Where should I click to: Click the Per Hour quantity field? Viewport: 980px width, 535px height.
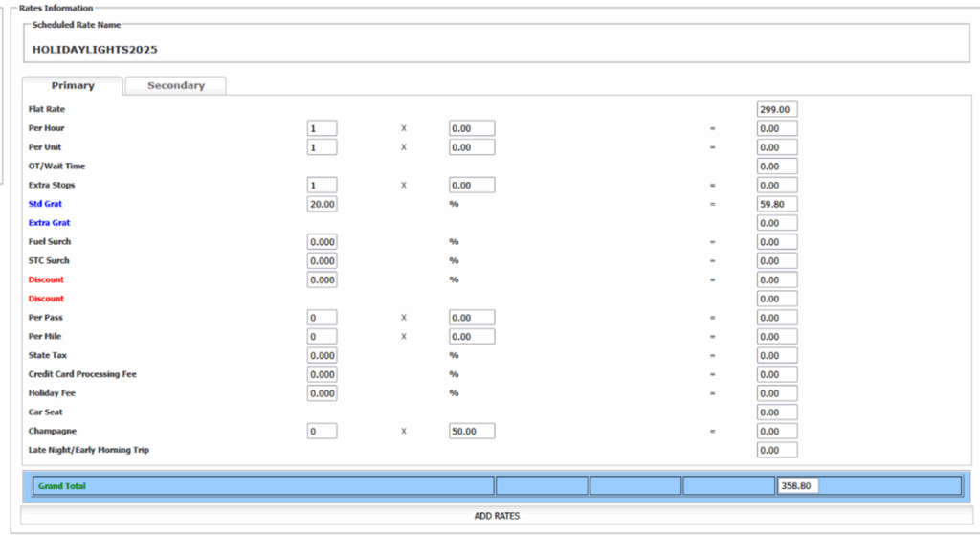point(322,128)
